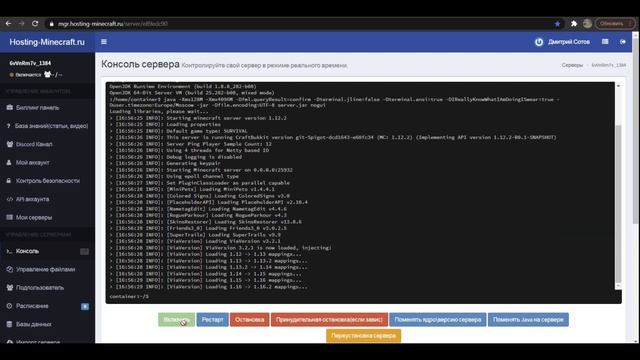Viewport: 640px width, 360px height.
Task: Click the Консоль сервера heading
Action: point(140,64)
